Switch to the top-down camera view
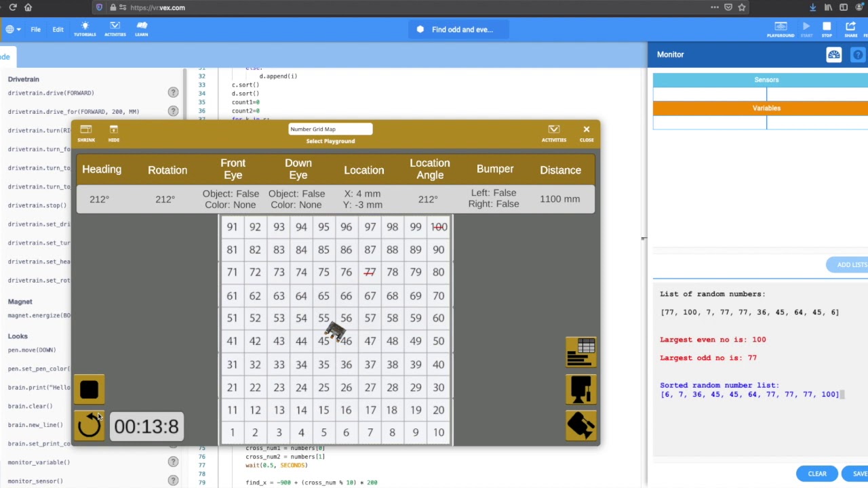The width and height of the screenshot is (868, 488). coord(581,388)
